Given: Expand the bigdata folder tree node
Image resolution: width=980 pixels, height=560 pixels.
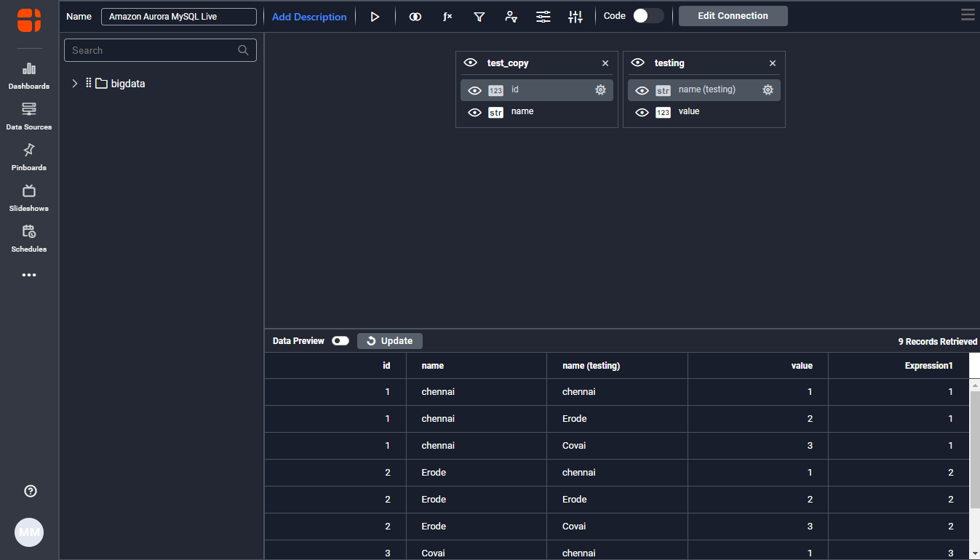Looking at the screenshot, I should tap(75, 84).
